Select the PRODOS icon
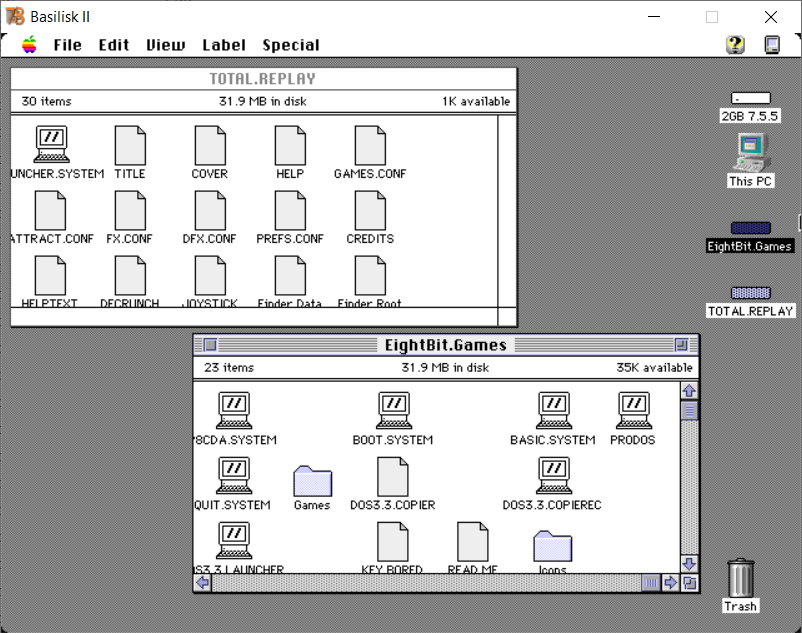802x633 pixels. (634, 411)
